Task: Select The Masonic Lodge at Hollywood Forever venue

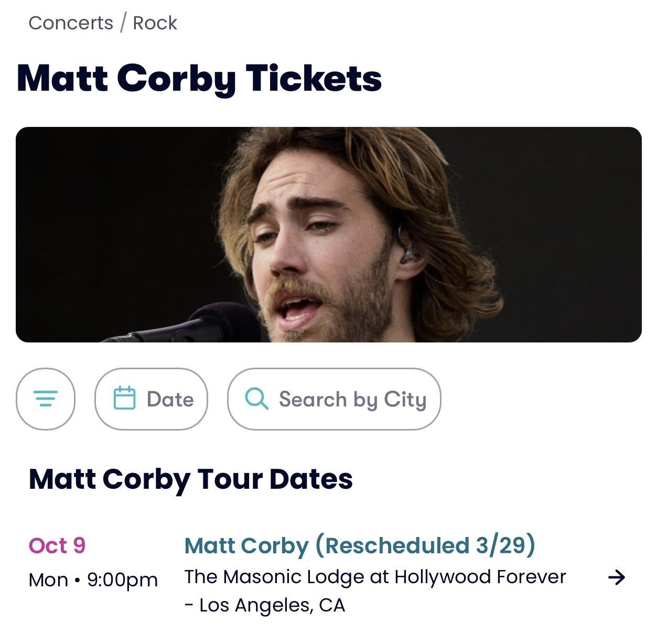Action: [x=375, y=577]
